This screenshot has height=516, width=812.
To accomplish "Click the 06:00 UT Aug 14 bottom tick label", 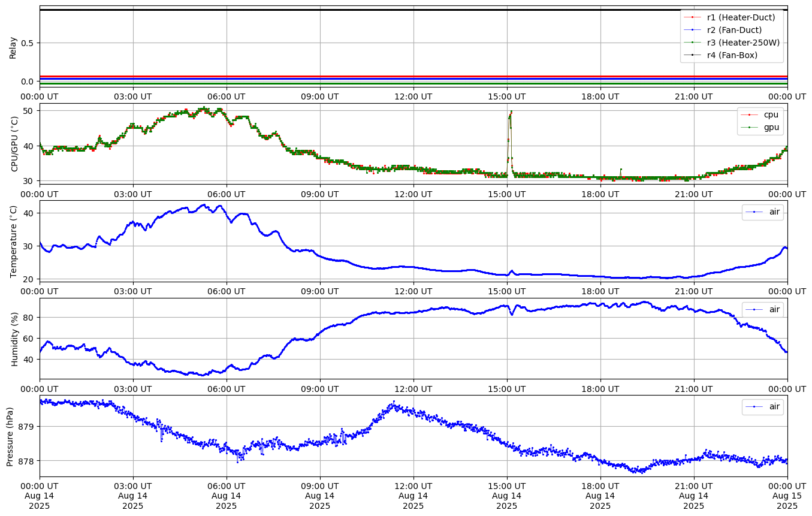I will (x=227, y=496).
